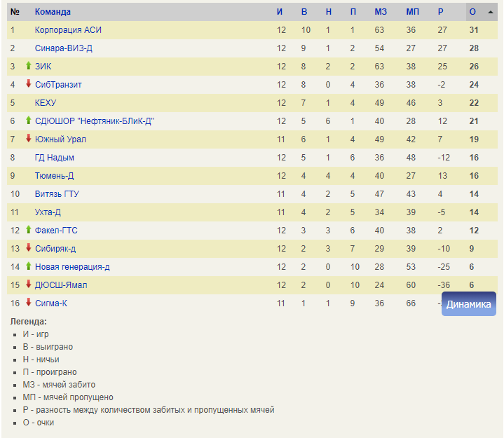
Task: Click the green up arrow beside ЗИК
Action: 29,66
